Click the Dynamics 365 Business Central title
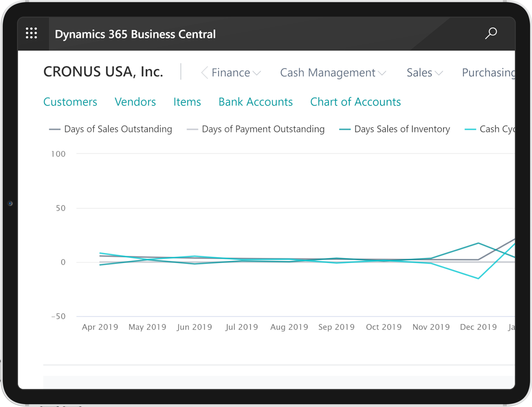Screen dimensions: 532x407 135,34
